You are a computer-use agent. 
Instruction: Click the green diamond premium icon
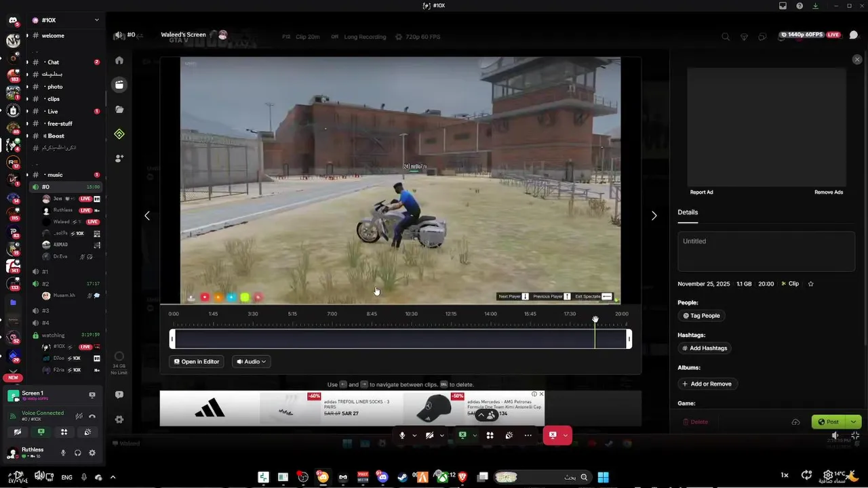119,134
